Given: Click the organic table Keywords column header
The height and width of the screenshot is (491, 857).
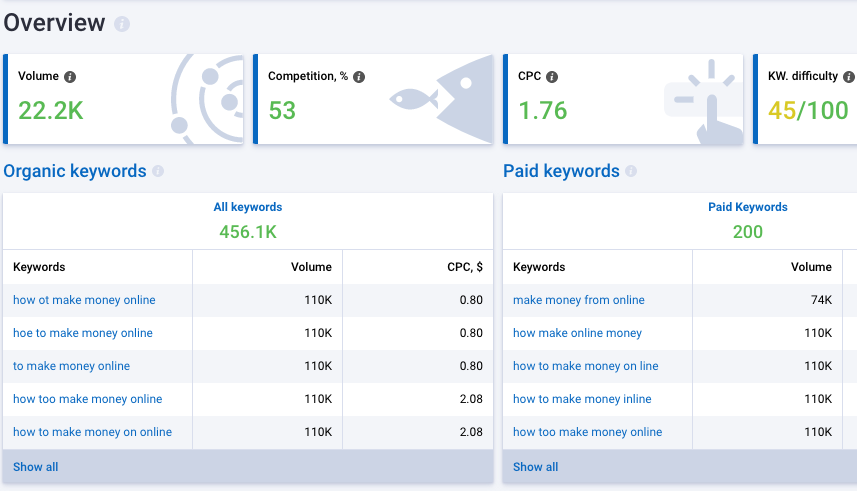Looking at the screenshot, I should click(x=39, y=267).
